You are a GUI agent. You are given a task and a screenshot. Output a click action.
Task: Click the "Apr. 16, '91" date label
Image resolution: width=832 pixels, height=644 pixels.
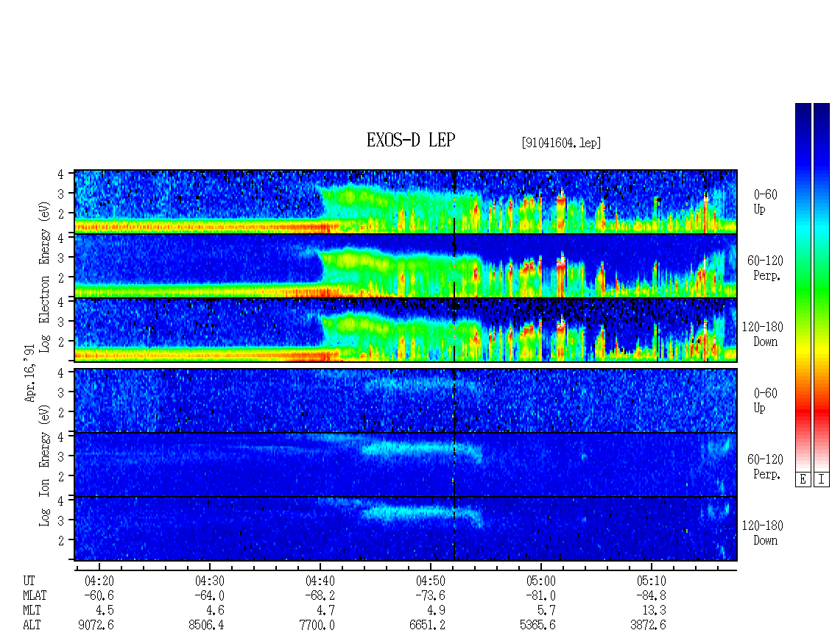(29, 372)
